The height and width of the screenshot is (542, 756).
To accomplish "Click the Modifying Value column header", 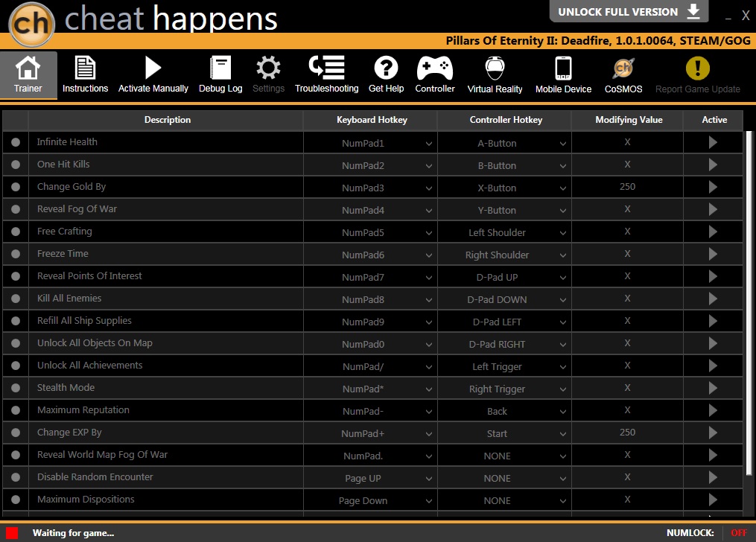I will 629,120.
